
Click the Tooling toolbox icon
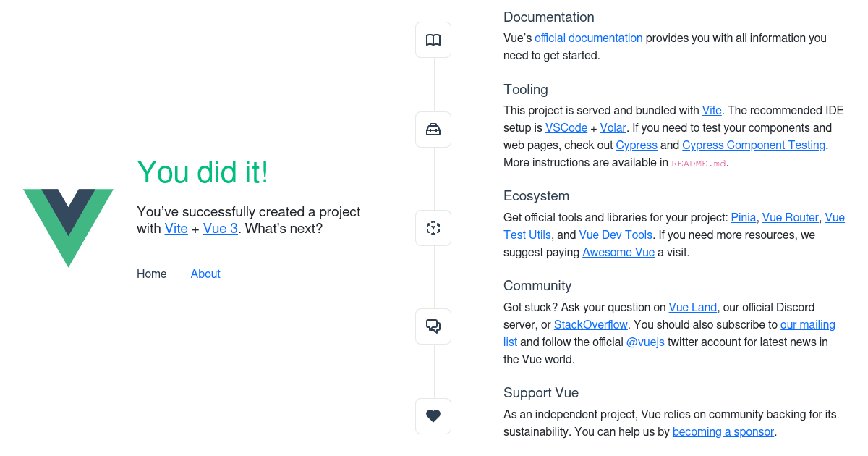coord(433,129)
